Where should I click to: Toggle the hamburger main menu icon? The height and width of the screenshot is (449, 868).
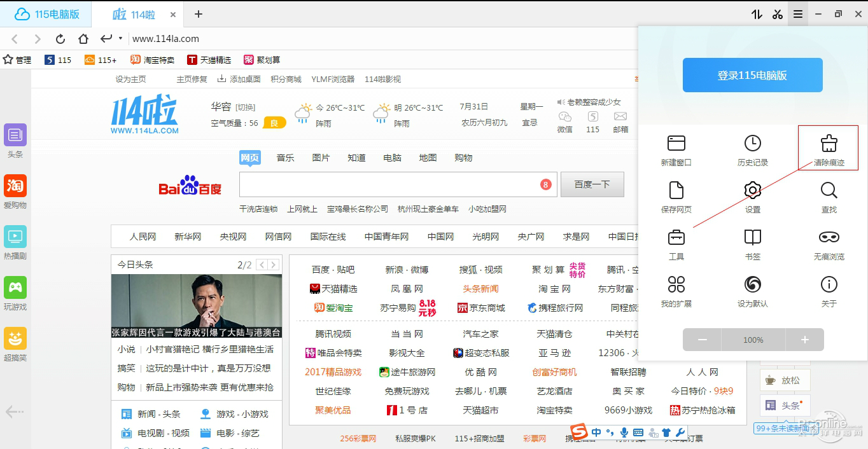tap(797, 14)
